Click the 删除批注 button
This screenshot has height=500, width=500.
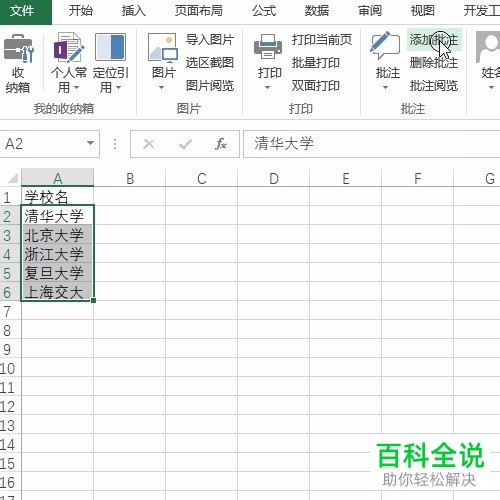434,63
